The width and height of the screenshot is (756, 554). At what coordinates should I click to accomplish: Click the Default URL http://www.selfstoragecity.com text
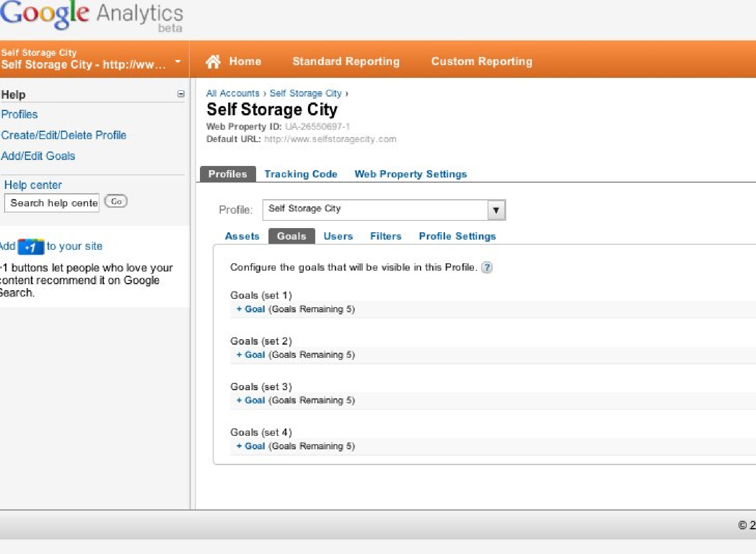[x=301, y=139]
